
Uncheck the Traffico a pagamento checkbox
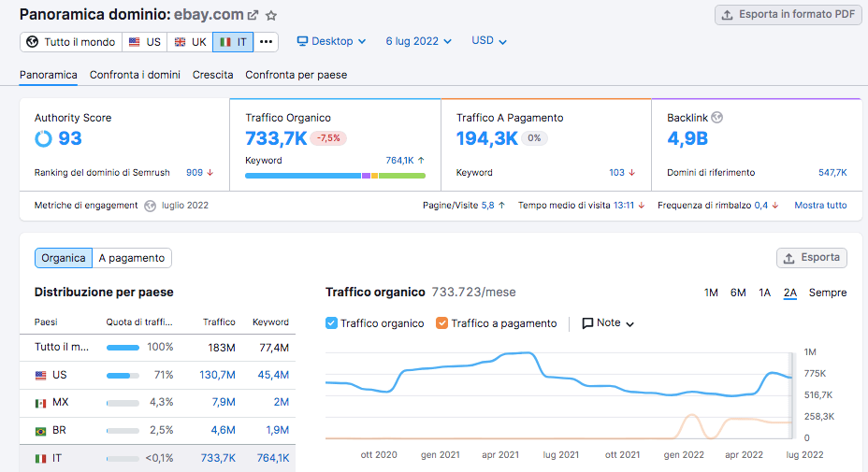tap(442, 323)
